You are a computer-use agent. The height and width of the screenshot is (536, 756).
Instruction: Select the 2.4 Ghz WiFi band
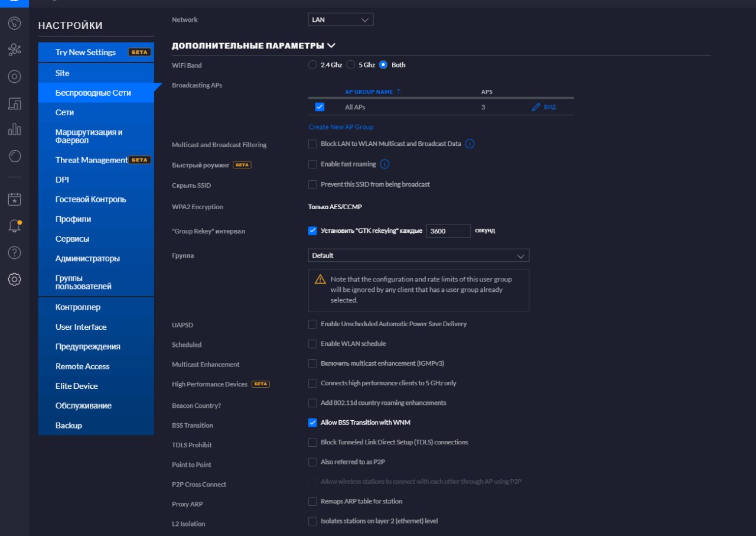click(x=312, y=65)
